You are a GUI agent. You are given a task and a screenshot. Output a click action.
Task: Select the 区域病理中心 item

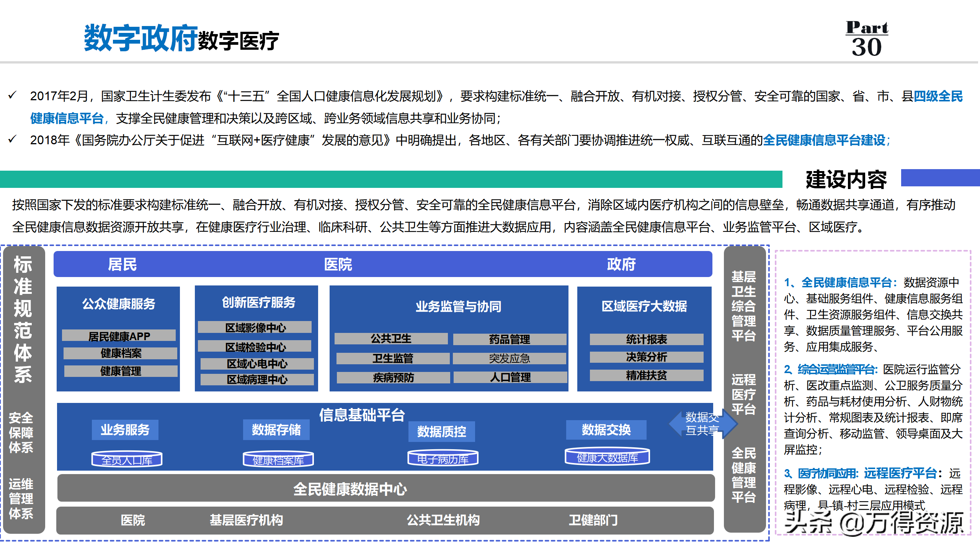tap(257, 380)
